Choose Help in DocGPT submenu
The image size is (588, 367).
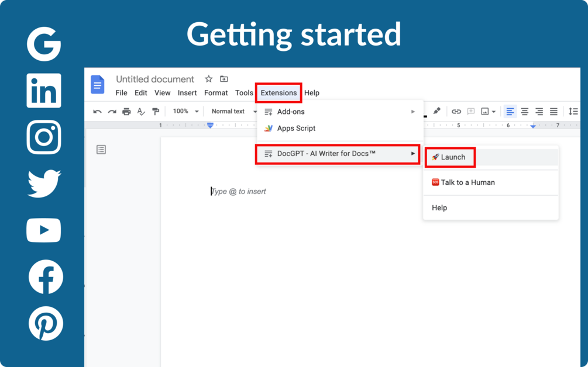[x=490, y=208]
